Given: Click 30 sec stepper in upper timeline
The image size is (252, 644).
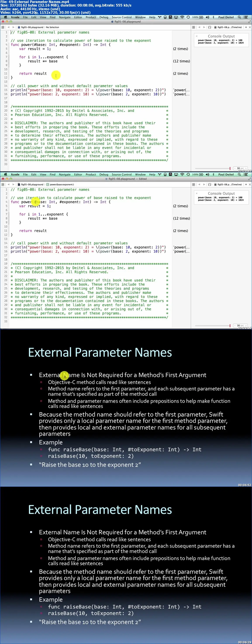Looking at the screenshot, I should pyautogui.click(x=240, y=168).
